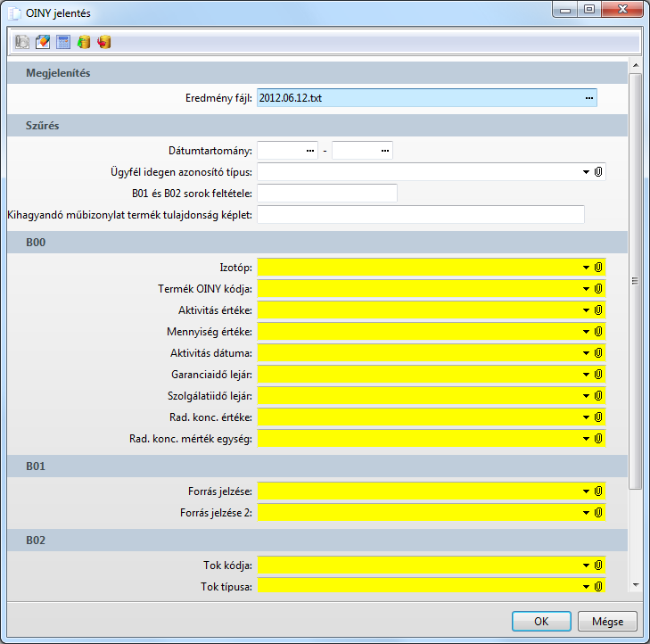650x644 pixels.
Task: Click the B02 section header
Action: [x=317, y=540]
